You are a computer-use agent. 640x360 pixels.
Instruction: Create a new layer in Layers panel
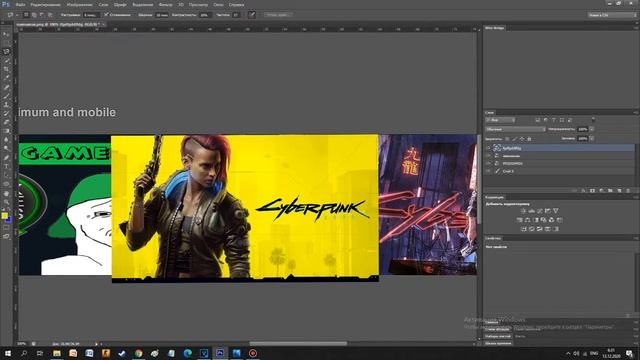pos(619,191)
